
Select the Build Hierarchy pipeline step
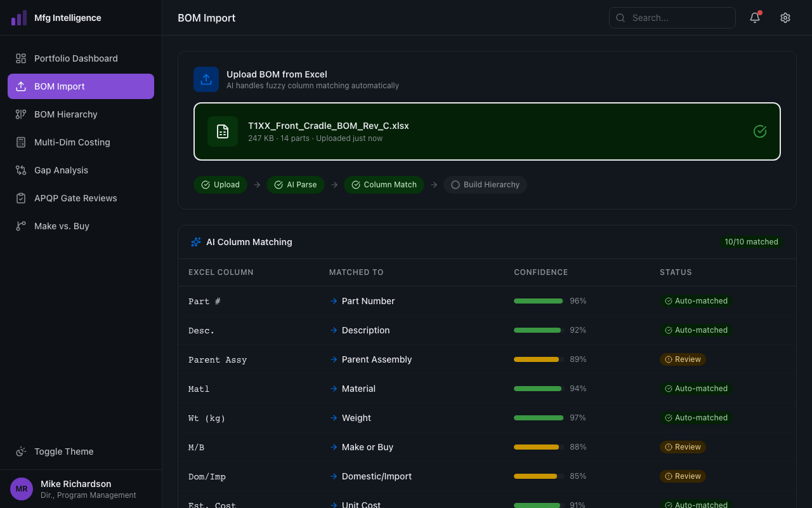(x=485, y=185)
